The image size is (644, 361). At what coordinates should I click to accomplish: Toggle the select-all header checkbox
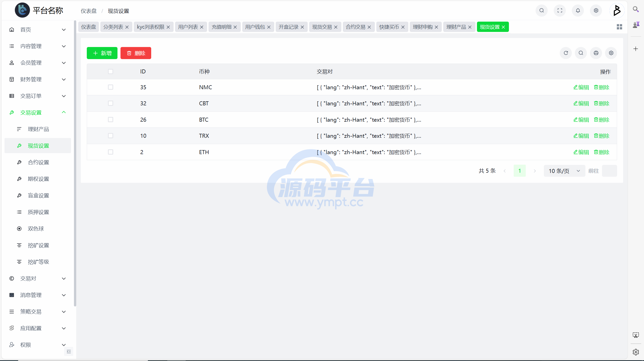(110, 72)
